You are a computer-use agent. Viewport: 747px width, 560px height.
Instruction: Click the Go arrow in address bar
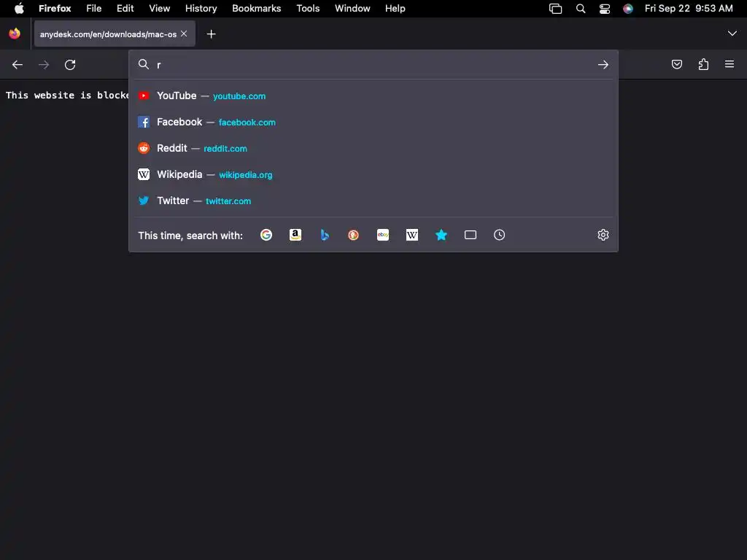pos(603,65)
